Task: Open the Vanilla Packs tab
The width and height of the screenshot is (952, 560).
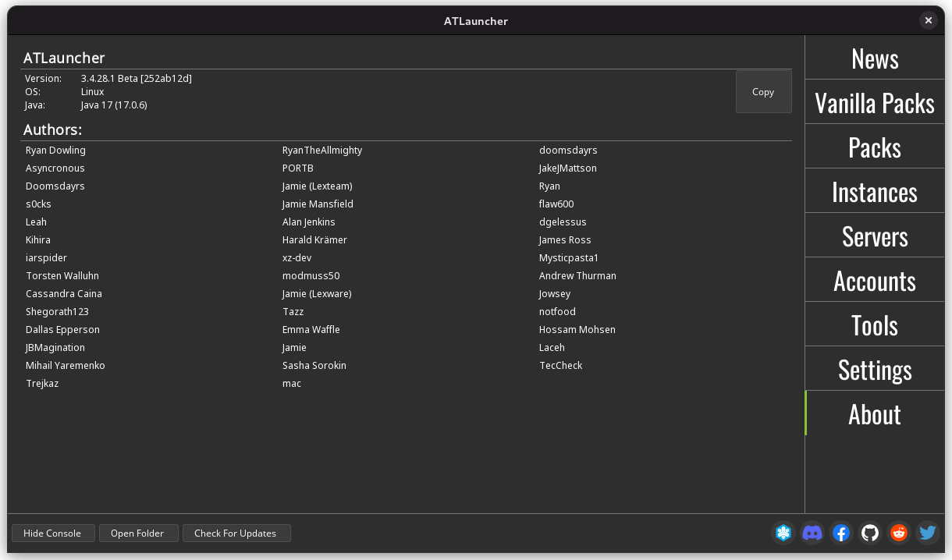Action: [875, 102]
